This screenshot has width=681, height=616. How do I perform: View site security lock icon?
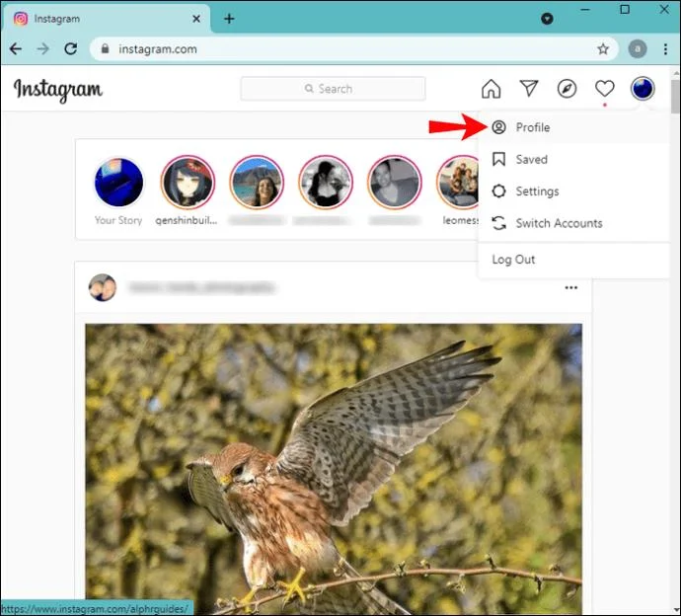pos(105,48)
